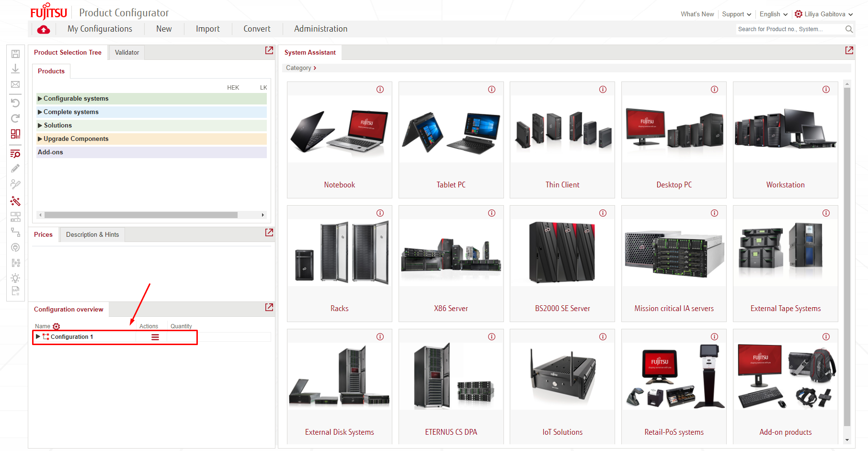
Task: Select the Add-ons tree item
Action: (151, 152)
